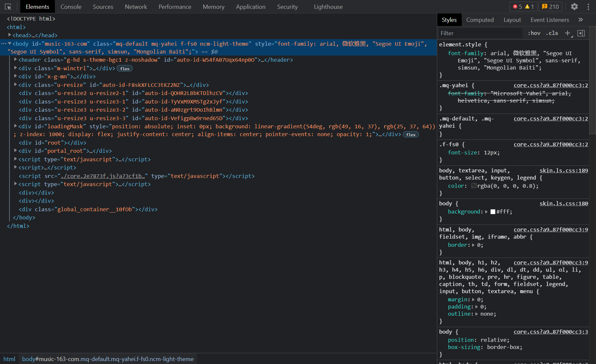Click the box-sizing: border-box declaration
Viewport: 596px width, 364px height.
[485, 347]
